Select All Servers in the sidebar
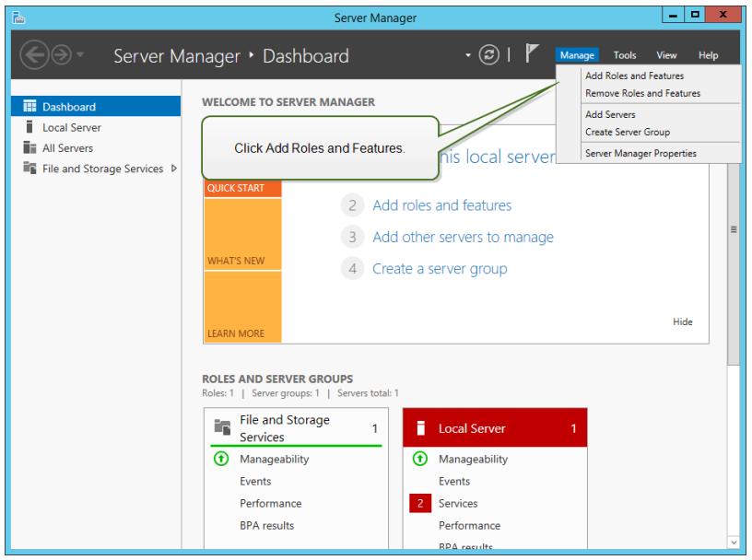 (x=67, y=148)
